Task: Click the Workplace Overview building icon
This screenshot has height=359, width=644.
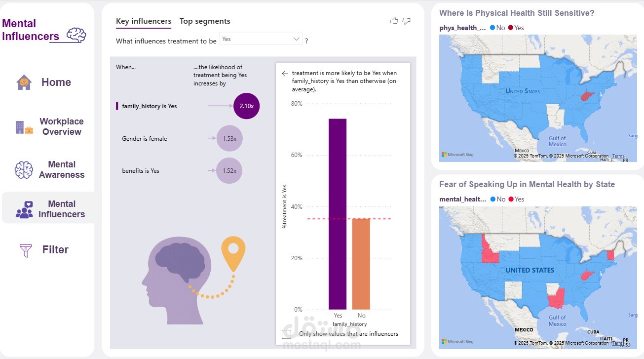Action: tap(24, 127)
